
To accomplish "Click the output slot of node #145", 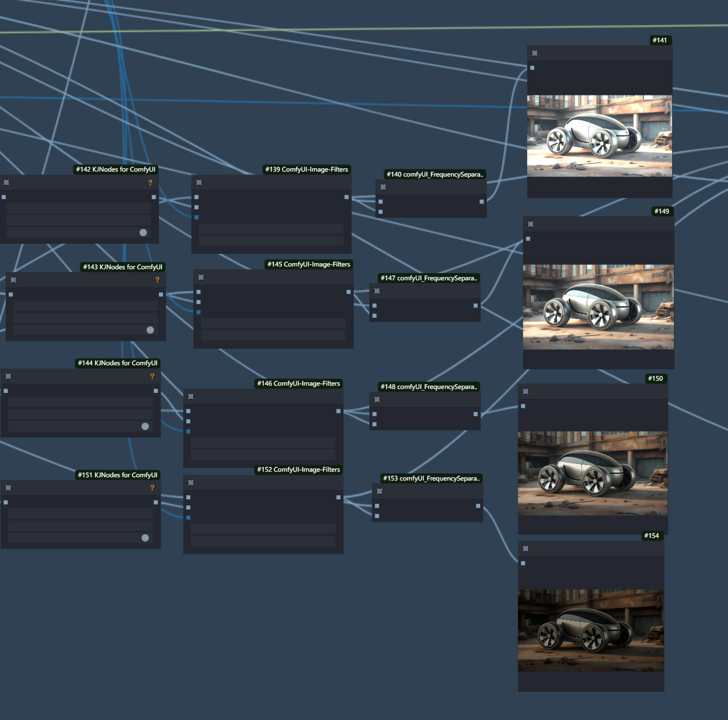I will click(349, 292).
